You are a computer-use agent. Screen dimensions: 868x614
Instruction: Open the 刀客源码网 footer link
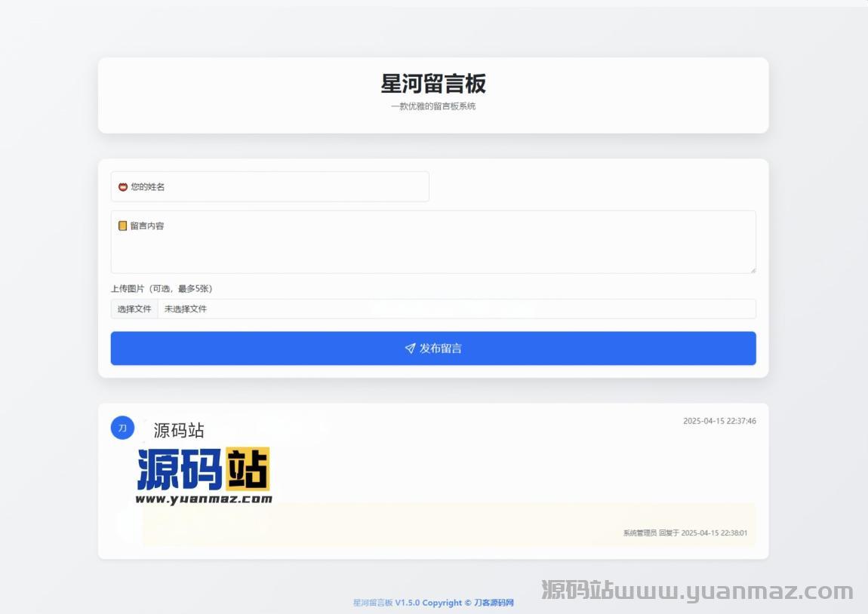(494, 603)
